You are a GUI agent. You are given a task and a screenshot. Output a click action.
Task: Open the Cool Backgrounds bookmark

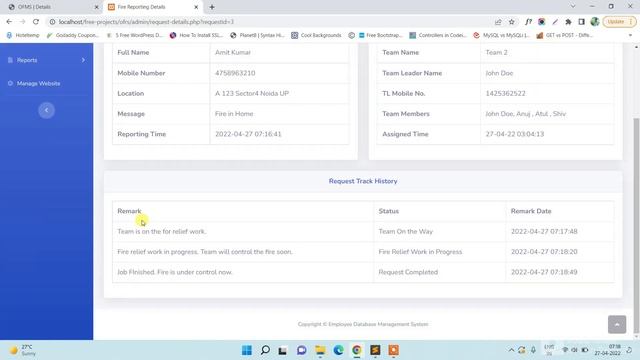[316, 36]
